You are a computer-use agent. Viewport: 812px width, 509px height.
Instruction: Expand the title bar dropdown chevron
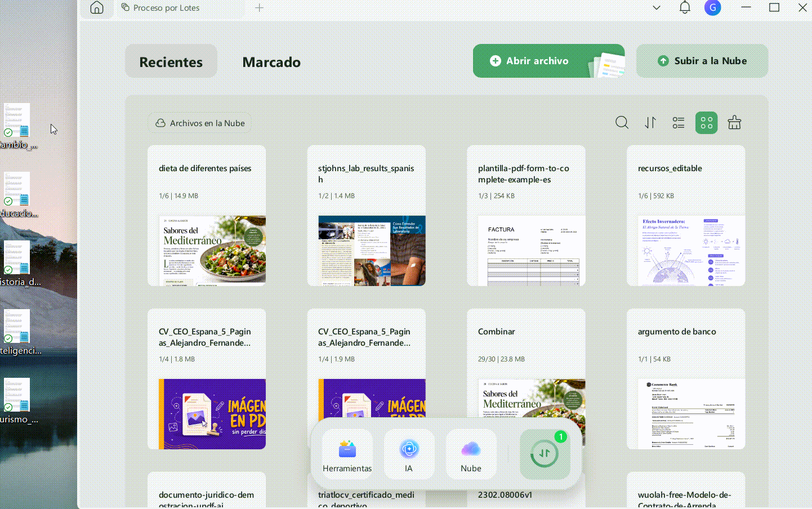[x=657, y=8]
